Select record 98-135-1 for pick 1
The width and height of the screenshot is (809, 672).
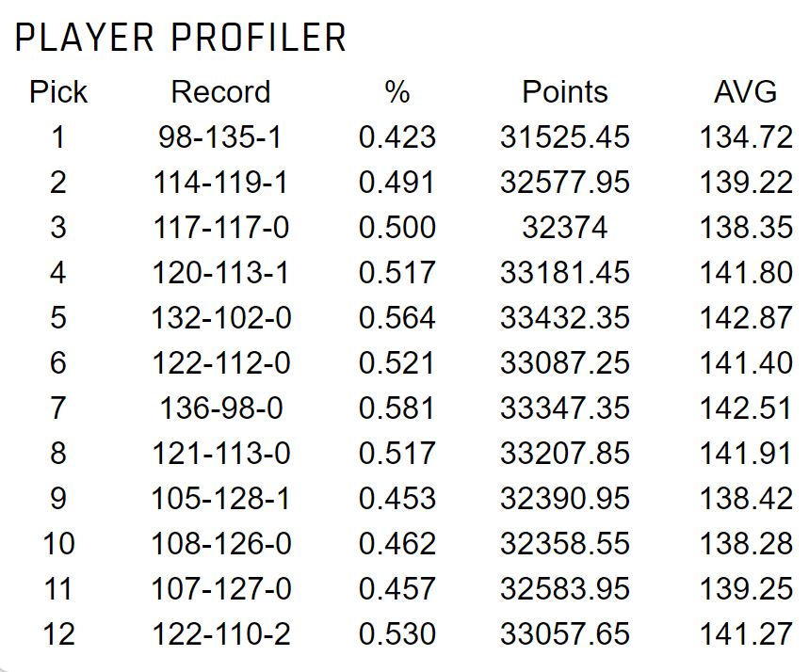220,137
